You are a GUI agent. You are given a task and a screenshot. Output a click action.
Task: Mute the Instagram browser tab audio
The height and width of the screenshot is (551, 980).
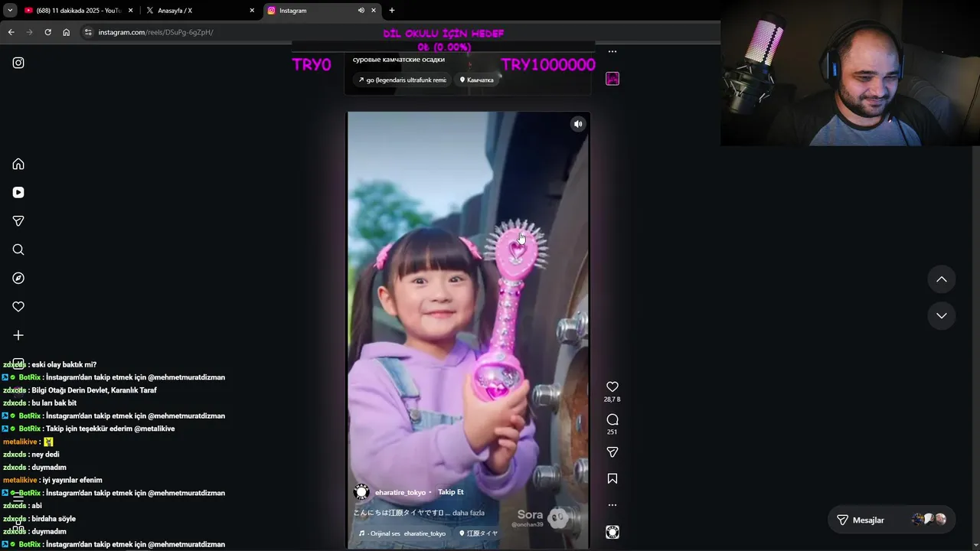click(x=361, y=11)
